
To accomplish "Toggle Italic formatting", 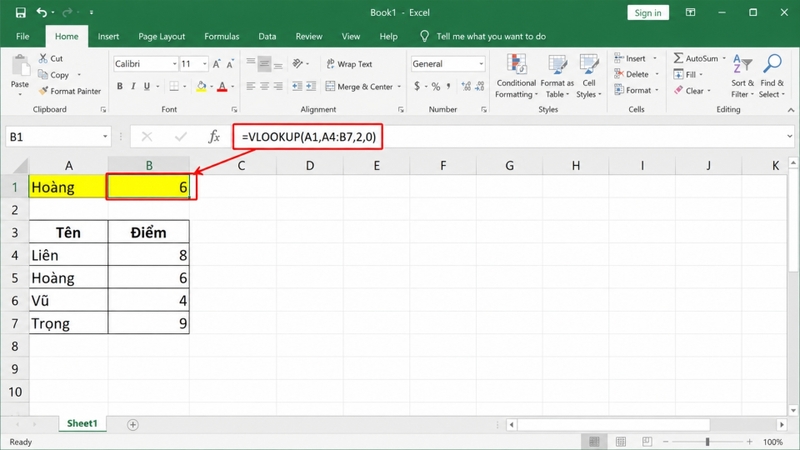I will coord(133,87).
